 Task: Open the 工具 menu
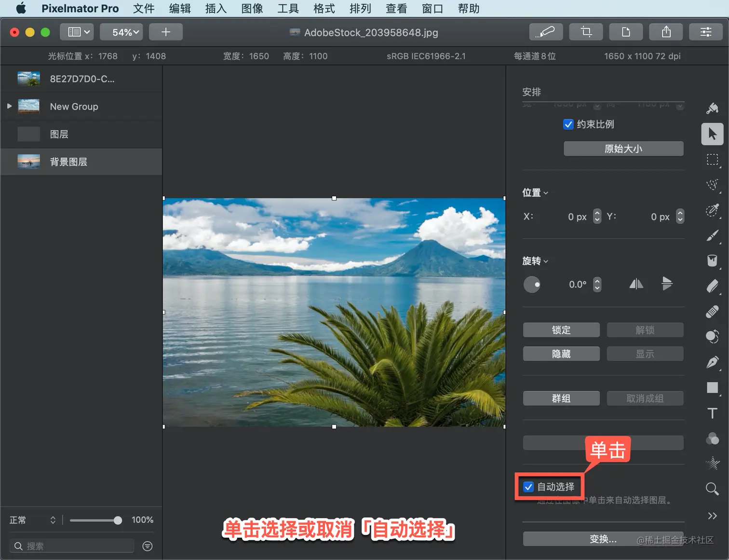tap(288, 9)
